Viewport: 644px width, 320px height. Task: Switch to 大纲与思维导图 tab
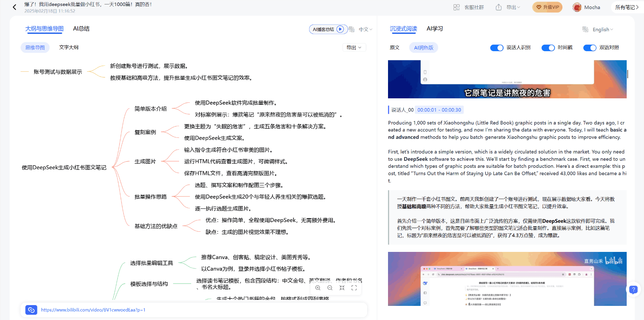tap(44, 29)
